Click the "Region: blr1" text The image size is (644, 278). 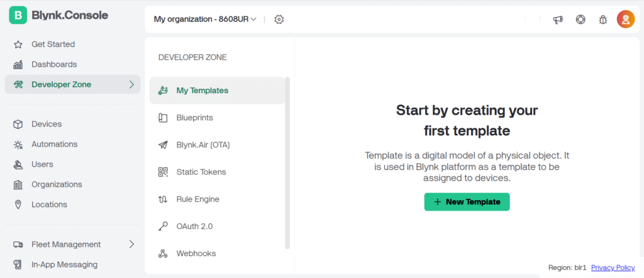(x=568, y=268)
